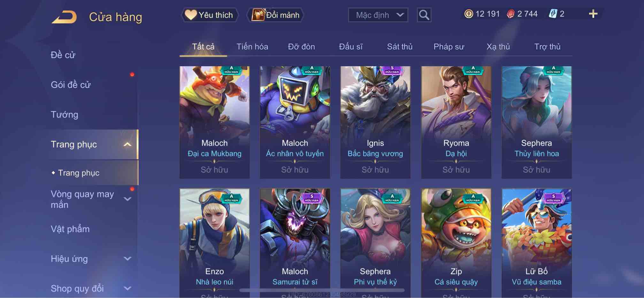Tap the chest icon in Đổi mảnh
Viewport: 644px width, 298px height.
pos(258,15)
